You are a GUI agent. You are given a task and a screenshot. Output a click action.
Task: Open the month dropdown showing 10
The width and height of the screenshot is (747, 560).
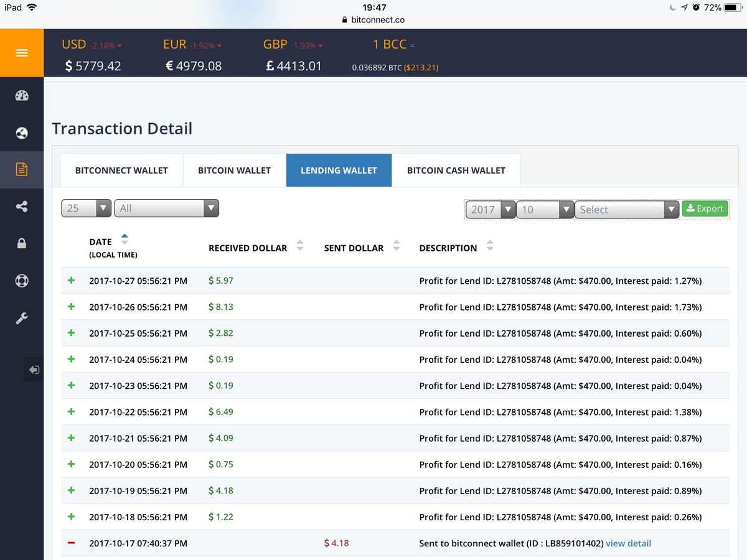pyautogui.click(x=545, y=210)
